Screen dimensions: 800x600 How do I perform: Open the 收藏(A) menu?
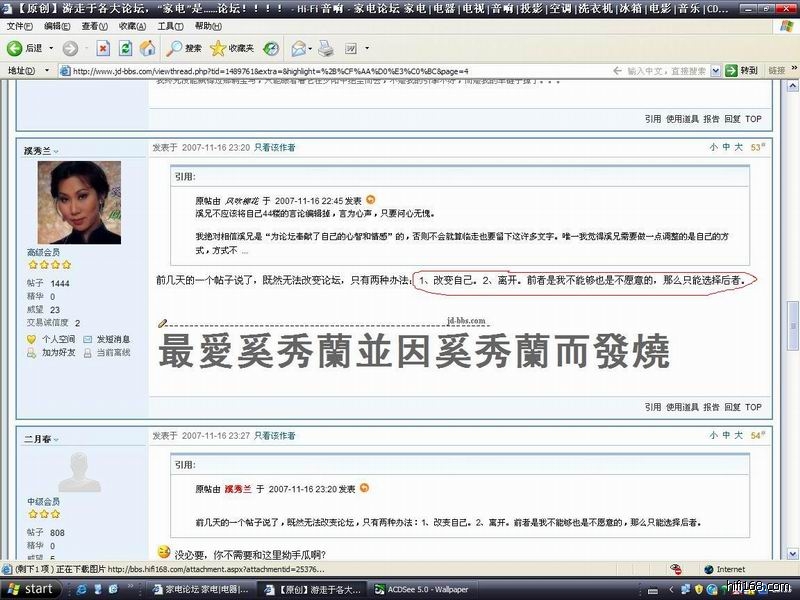click(131, 26)
